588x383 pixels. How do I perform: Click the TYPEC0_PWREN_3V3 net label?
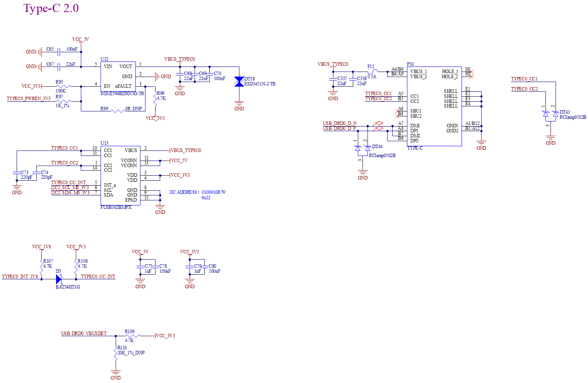coord(29,99)
